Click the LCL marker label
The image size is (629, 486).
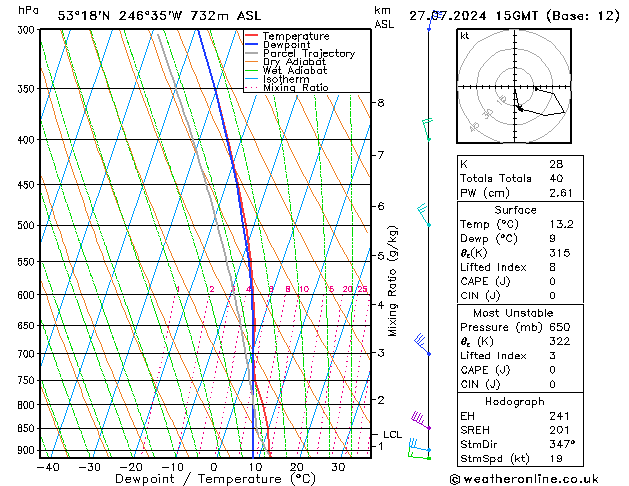392,435
